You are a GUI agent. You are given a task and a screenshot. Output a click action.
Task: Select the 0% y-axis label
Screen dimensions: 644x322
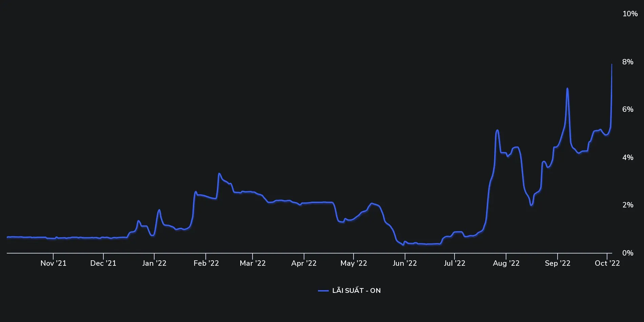pos(628,253)
